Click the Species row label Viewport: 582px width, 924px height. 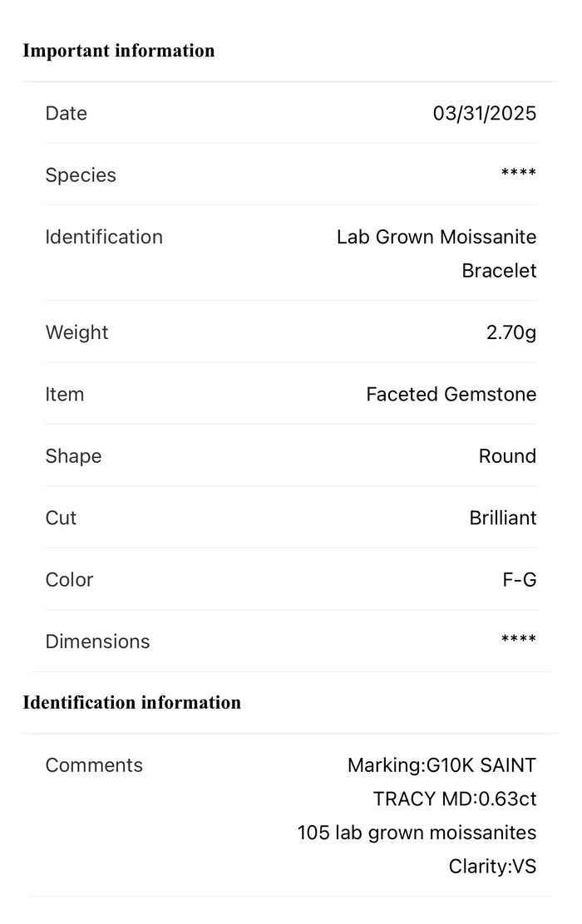(x=81, y=175)
